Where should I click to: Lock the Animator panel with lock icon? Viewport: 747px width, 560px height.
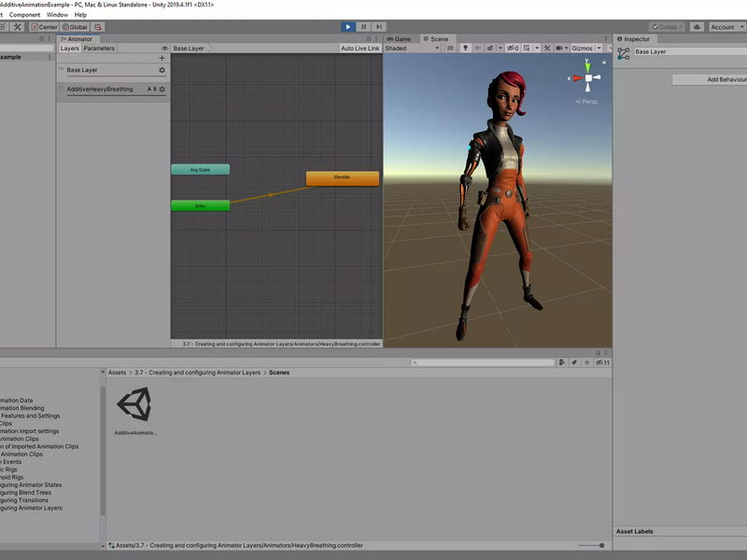pos(368,38)
